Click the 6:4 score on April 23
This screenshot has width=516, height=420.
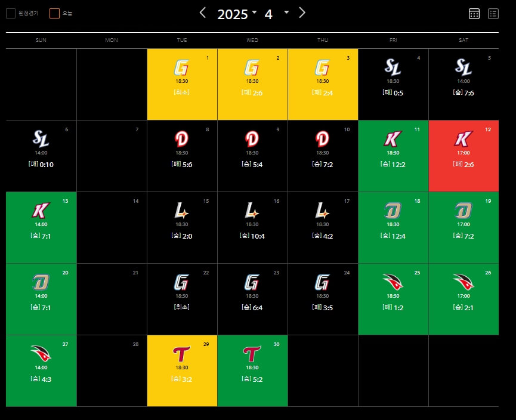click(x=258, y=308)
